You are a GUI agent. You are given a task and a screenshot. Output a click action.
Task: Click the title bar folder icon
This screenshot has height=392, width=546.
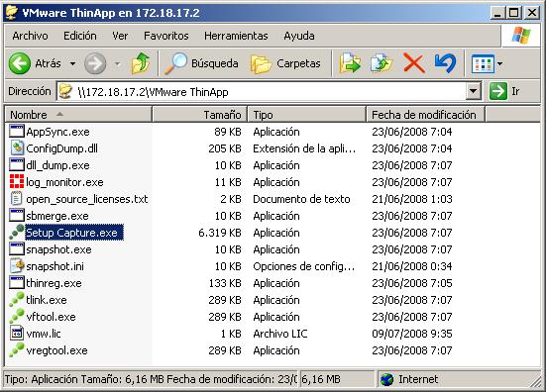pos(12,13)
